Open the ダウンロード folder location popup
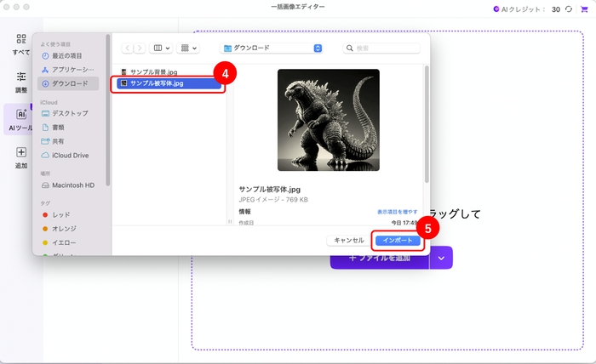This screenshot has height=364, width=596. point(272,48)
